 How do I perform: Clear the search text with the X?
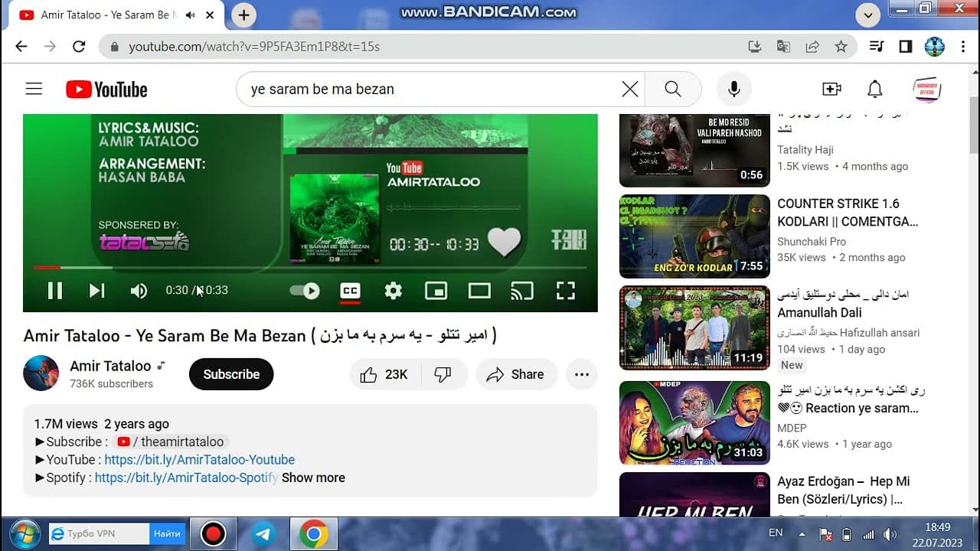(629, 90)
